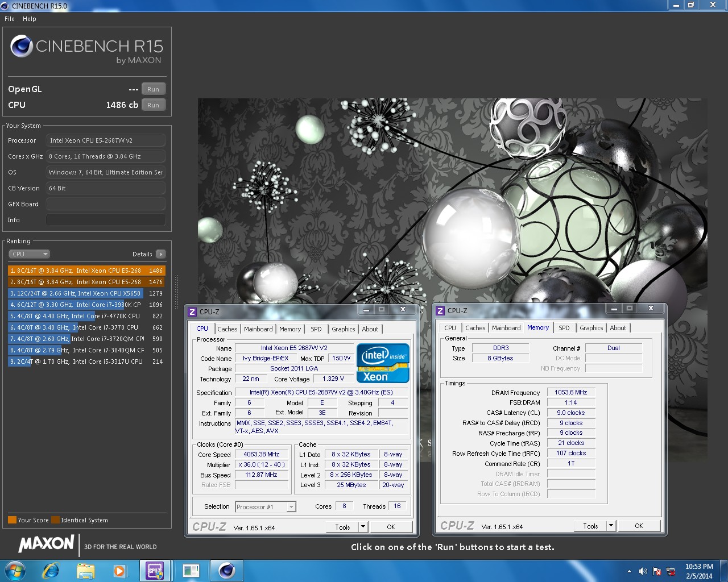Select ranking row 1 scoring 1486

[x=86, y=271]
